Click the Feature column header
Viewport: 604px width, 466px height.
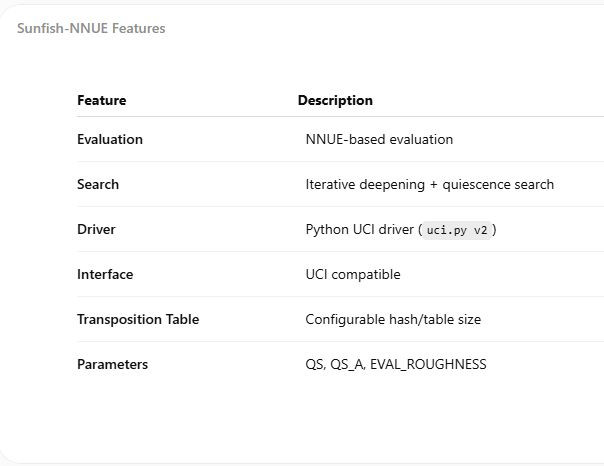pos(102,101)
